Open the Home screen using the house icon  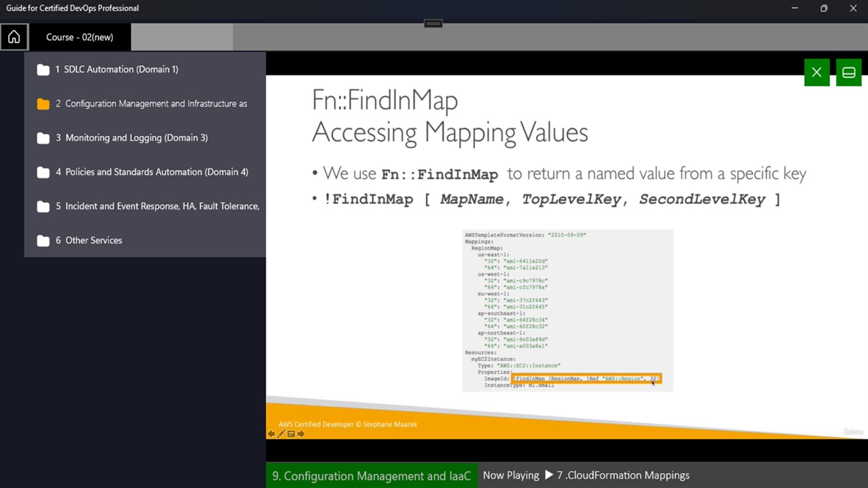(14, 37)
